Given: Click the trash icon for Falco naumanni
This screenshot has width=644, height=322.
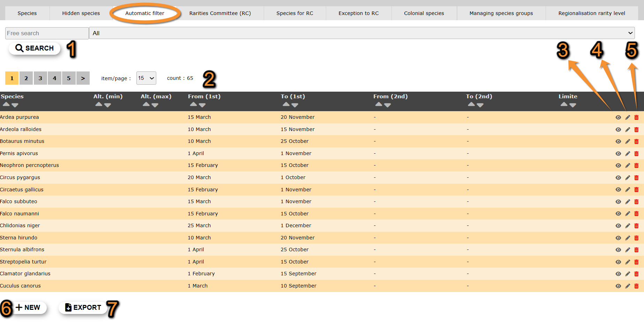Looking at the screenshot, I should coord(636,214).
